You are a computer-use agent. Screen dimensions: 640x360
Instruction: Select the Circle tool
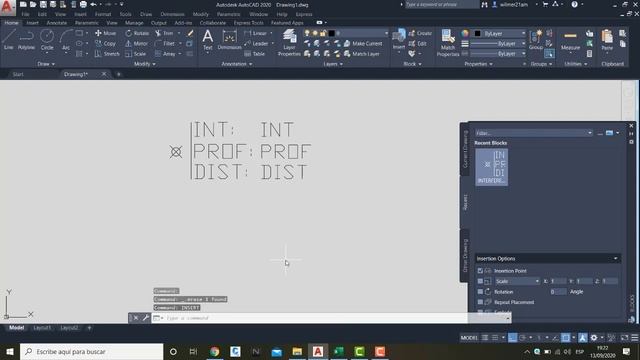click(47, 40)
